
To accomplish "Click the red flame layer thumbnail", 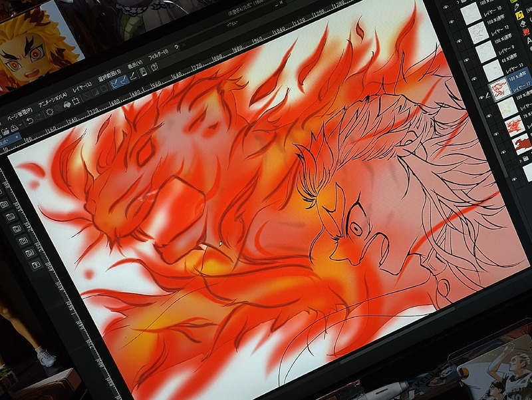I will click(x=515, y=126).
